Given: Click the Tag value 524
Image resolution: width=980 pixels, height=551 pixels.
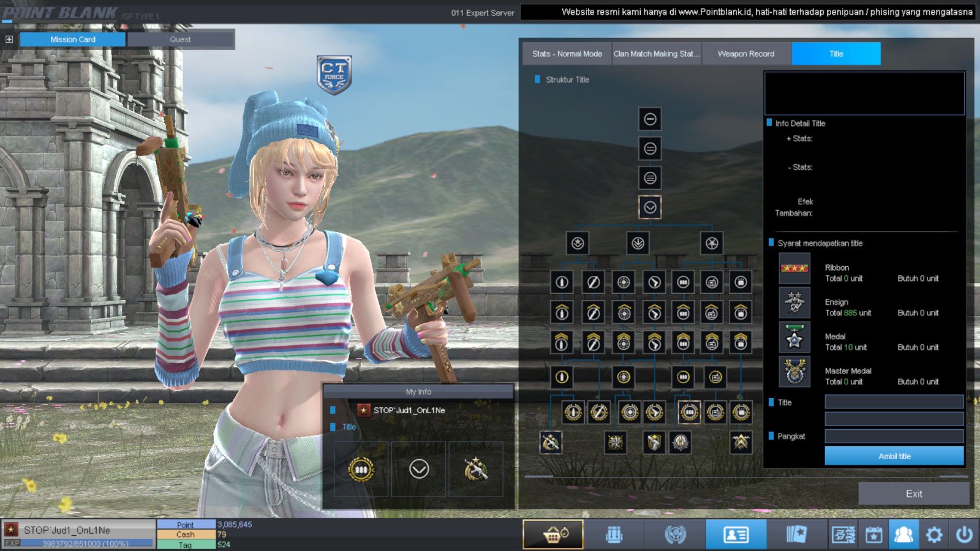Looking at the screenshot, I should [224, 544].
